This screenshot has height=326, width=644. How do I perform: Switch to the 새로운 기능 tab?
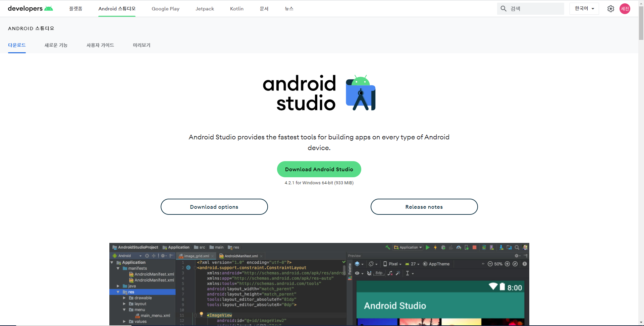[56, 45]
